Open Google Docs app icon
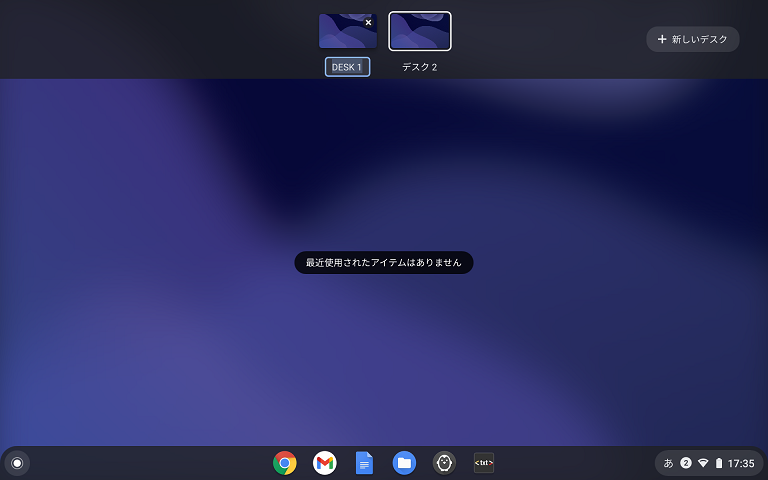The height and width of the screenshot is (480, 768). (364, 463)
